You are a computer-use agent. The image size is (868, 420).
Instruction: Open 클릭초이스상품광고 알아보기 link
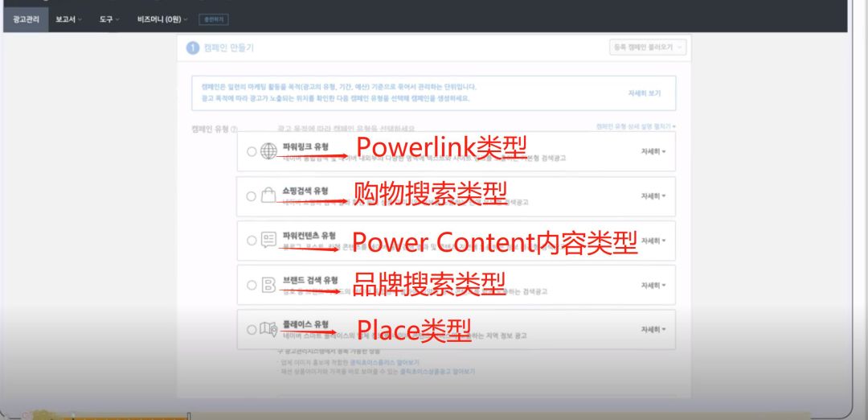437,372
